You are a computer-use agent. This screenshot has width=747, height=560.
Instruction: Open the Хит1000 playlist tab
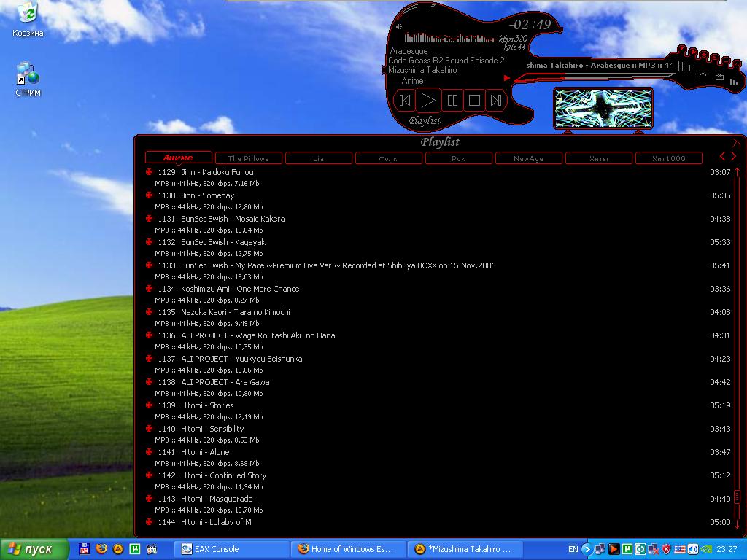(668, 158)
